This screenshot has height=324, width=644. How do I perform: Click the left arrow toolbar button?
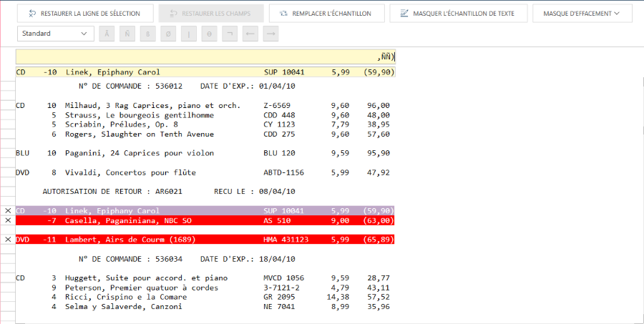(x=249, y=34)
